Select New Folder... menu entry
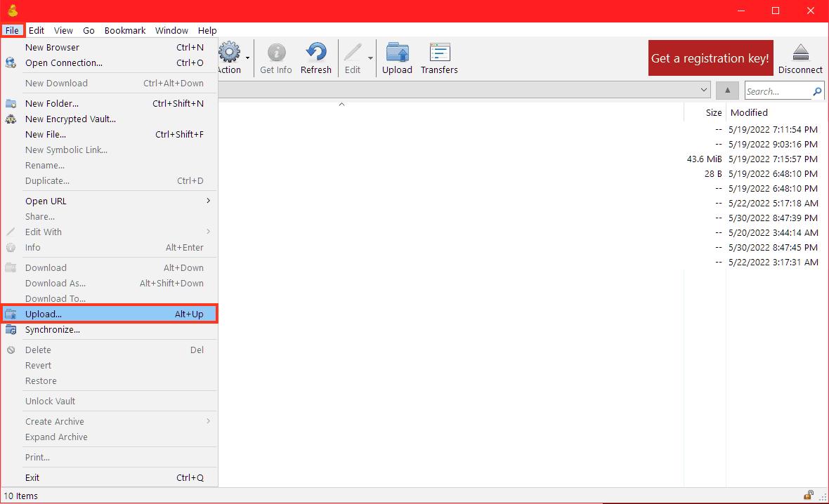 52,104
